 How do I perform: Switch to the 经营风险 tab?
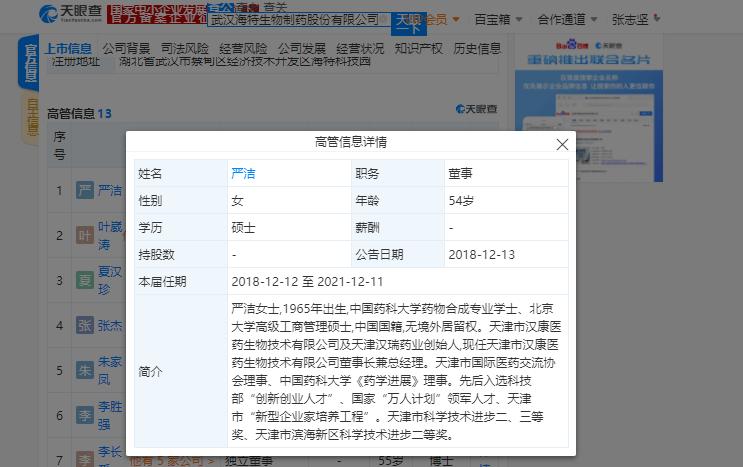pyautogui.click(x=243, y=48)
